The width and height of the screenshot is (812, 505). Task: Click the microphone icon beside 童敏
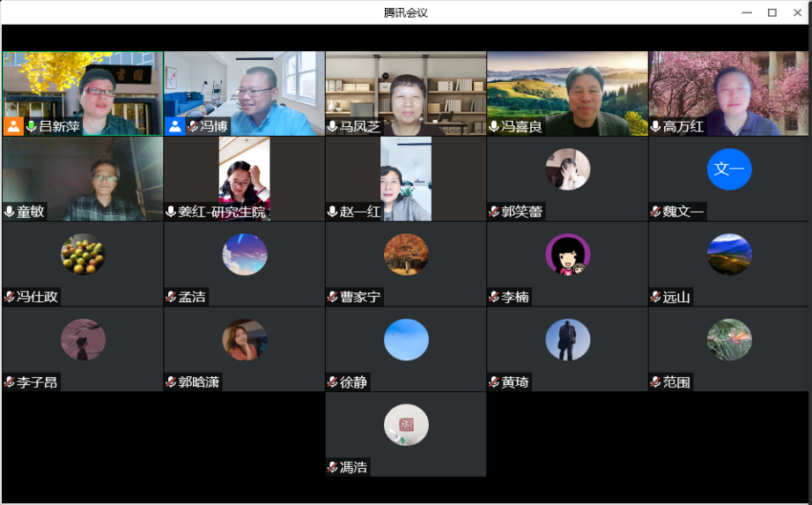[x=10, y=212]
